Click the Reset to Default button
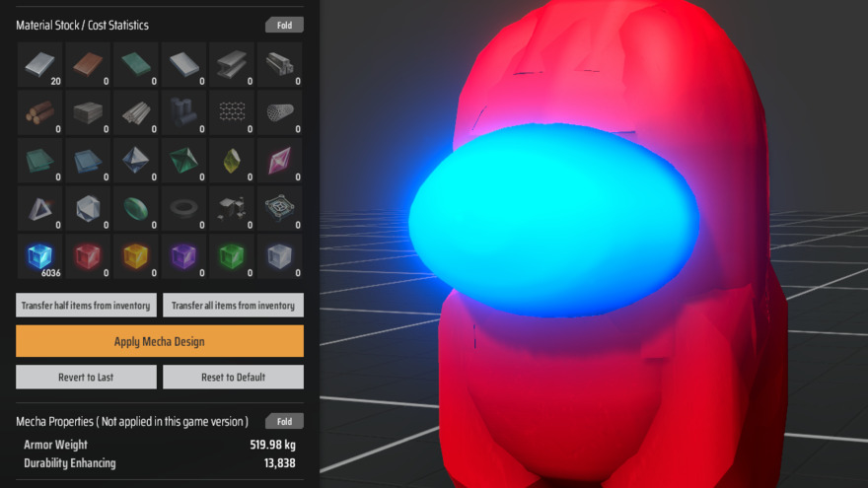The height and width of the screenshot is (488, 868). pyautogui.click(x=233, y=377)
